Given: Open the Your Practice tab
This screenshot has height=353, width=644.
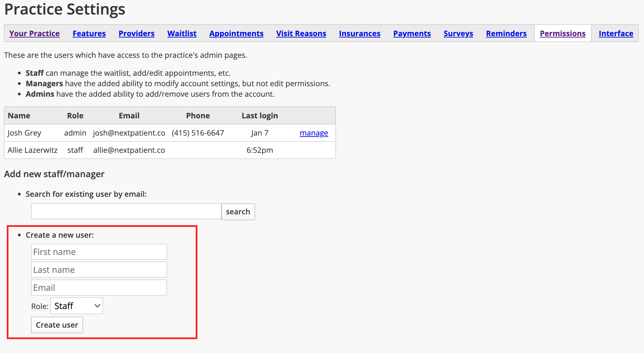Looking at the screenshot, I should point(35,33).
